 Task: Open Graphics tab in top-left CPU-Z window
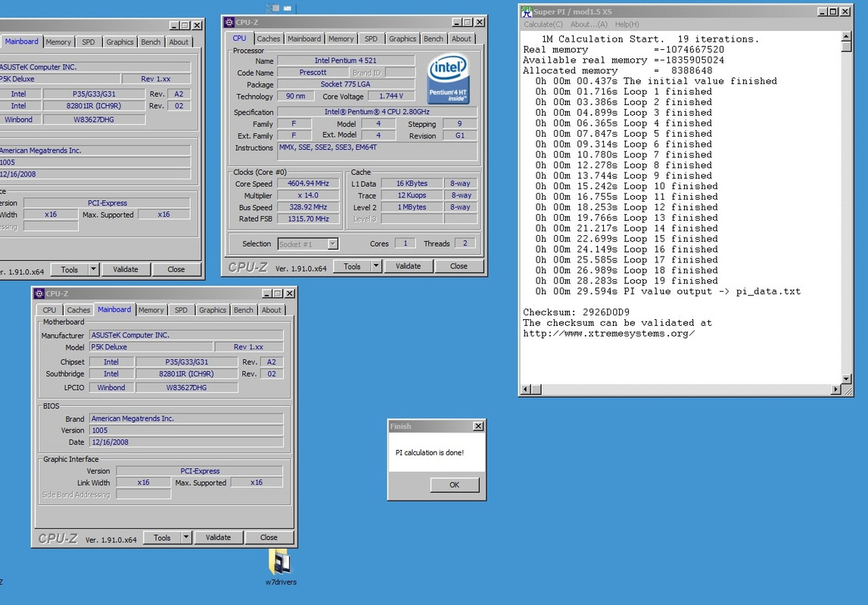[x=120, y=42]
